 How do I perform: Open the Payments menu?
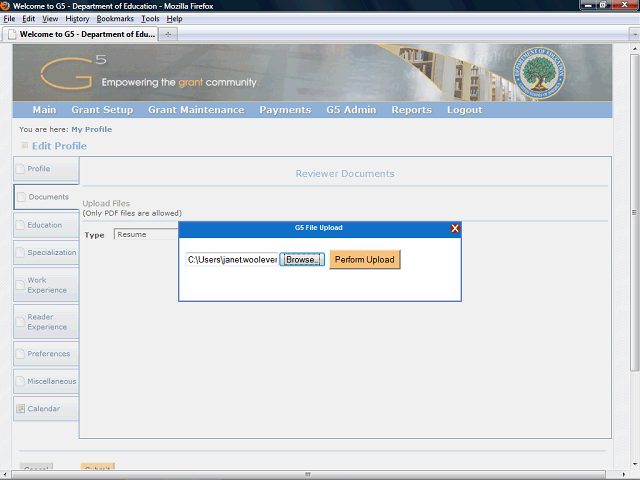pyautogui.click(x=285, y=110)
